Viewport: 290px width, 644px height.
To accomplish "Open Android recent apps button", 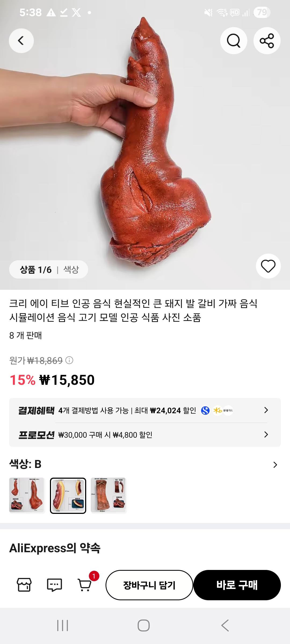I will click(63, 625).
